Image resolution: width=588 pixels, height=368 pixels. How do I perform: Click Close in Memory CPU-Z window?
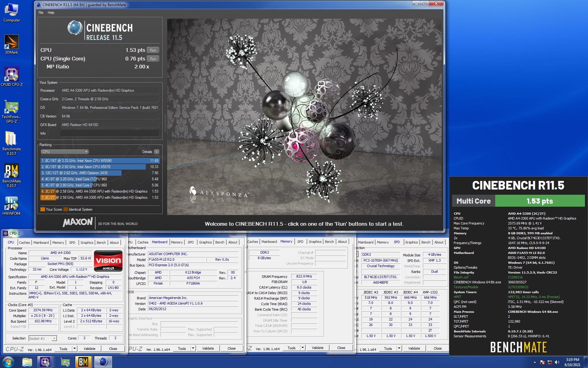341,348
